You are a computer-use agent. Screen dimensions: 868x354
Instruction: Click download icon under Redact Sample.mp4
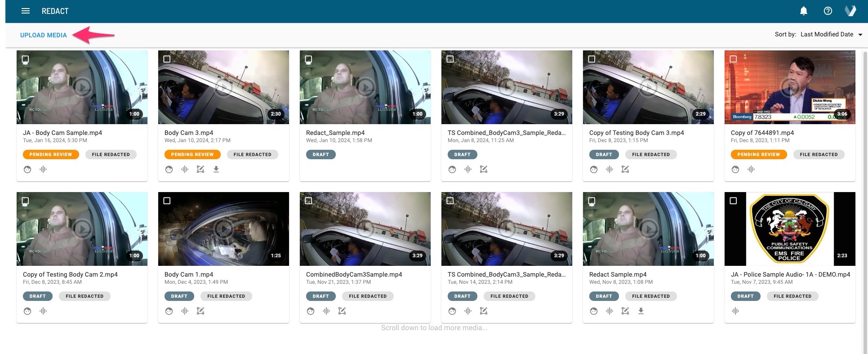tap(641, 311)
